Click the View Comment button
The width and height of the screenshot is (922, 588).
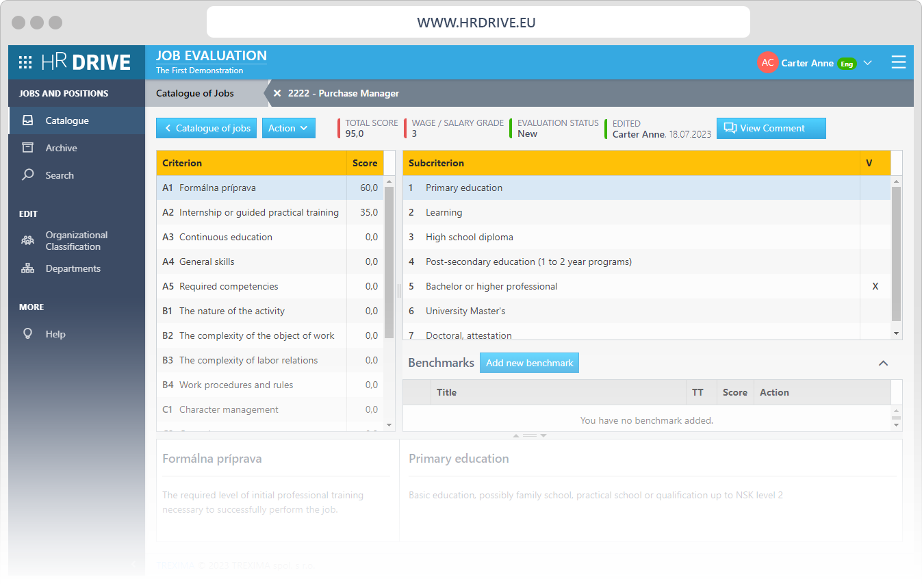tap(771, 128)
